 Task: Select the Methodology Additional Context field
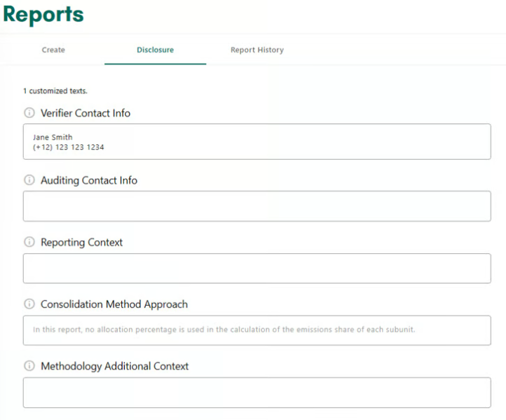coord(257,393)
